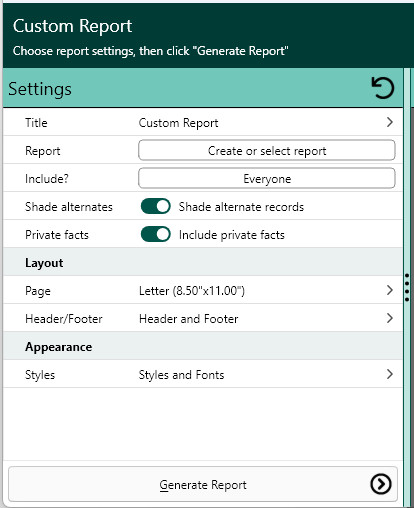Click the Shade alternates label
The width and height of the screenshot is (414, 508).
69,207
